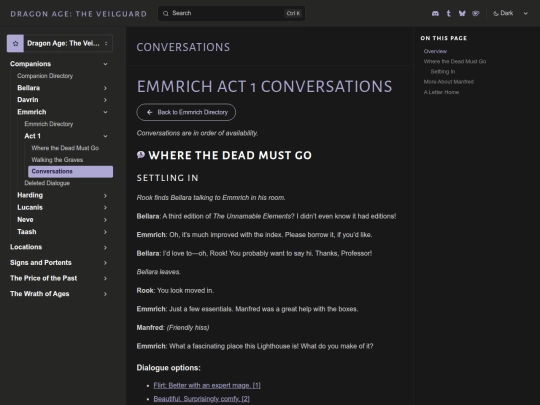Open Deleted Dialogue in sidebar
This screenshot has height=405, width=540.
[x=47, y=183]
